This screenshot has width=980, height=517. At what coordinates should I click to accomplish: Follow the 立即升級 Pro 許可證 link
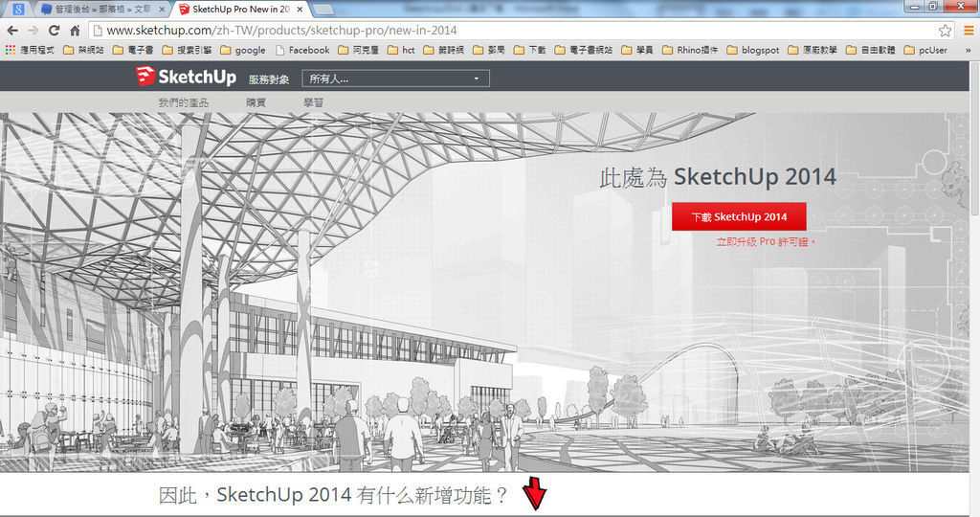point(766,242)
